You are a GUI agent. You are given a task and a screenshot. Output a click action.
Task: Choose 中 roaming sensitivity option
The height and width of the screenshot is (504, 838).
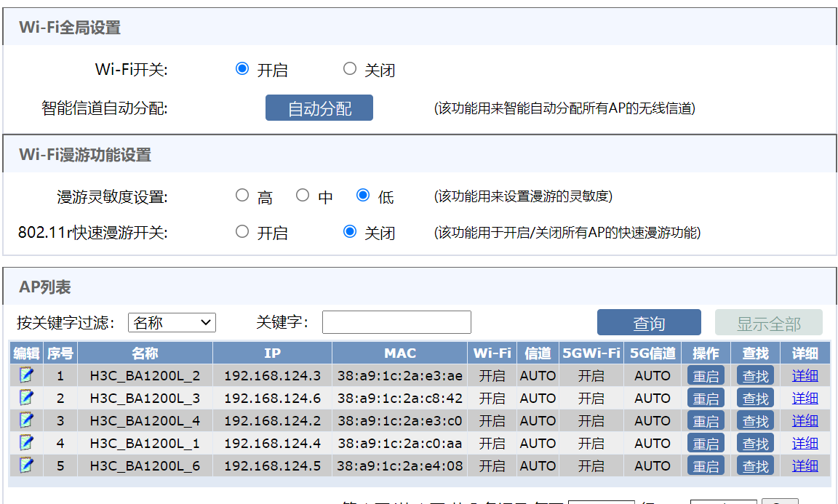(303, 196)
